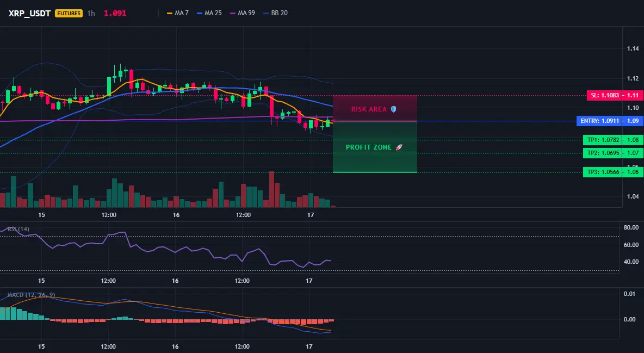Click the MACD (12, 26, 9) indicator label
644x353 pixels.
[31, 295]
